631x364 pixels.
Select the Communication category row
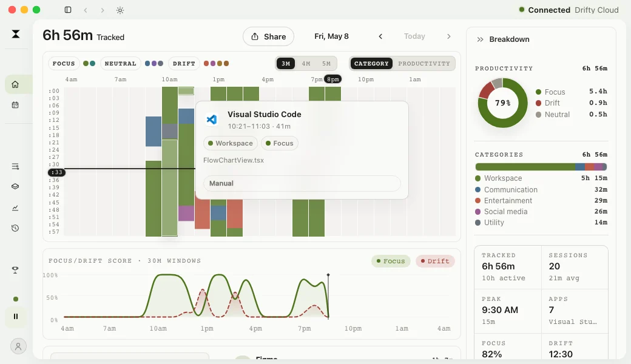[541, 189]
